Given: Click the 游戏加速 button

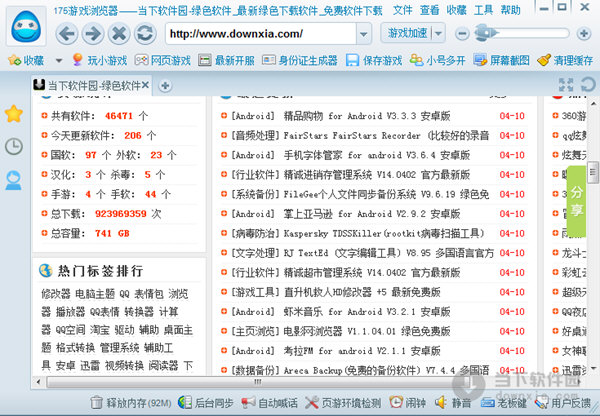Looking at the screenshot, I should tap(407, 33).
